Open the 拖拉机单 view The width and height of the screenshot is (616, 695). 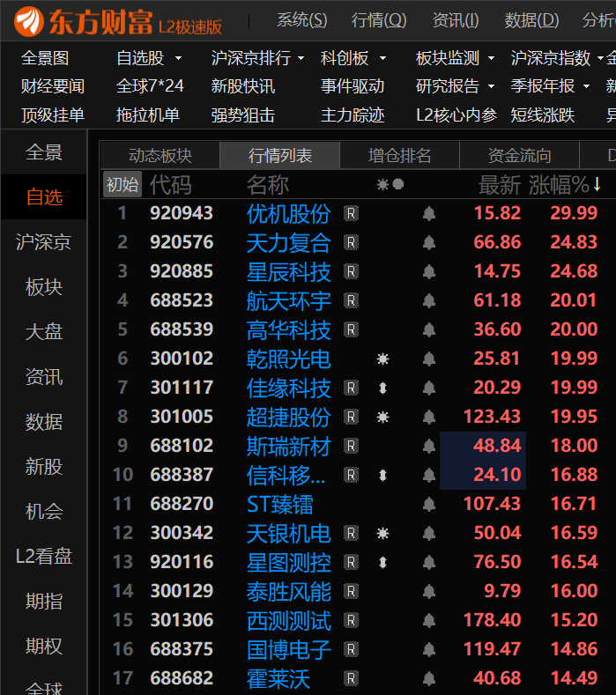point(148,115)
